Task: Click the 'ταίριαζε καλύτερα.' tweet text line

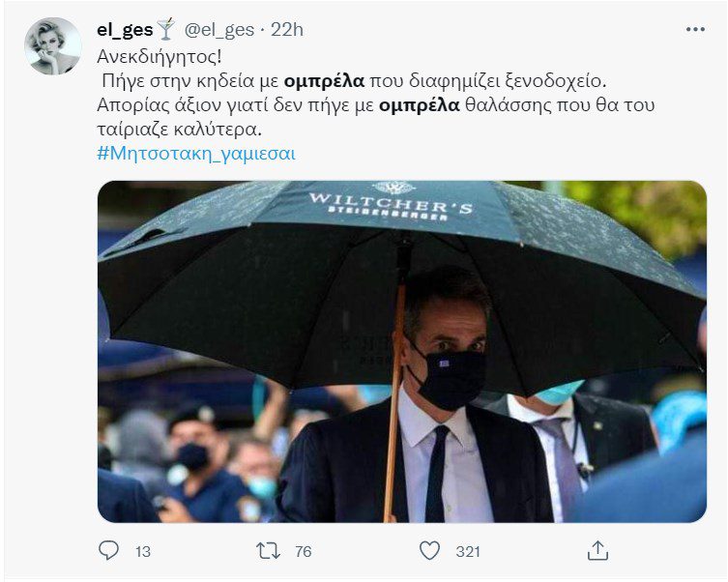Action: pos(180,130)
